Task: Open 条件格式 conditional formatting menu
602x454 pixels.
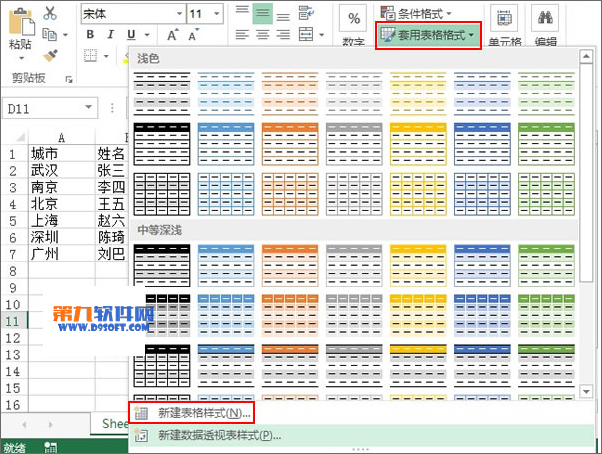Action: coord(416,13)
